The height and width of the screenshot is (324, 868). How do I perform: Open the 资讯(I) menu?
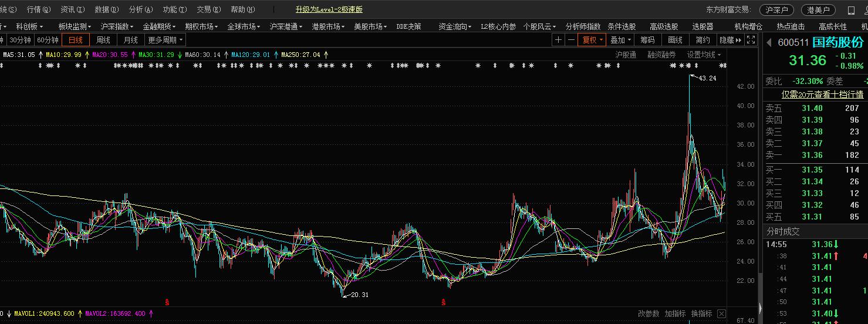pyautogui.click(x=73, y=9)
